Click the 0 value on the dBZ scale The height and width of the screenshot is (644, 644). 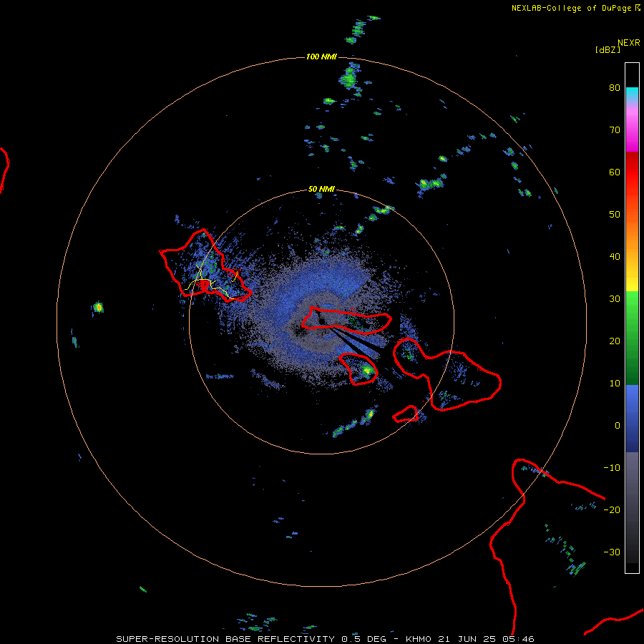point(618,426)
